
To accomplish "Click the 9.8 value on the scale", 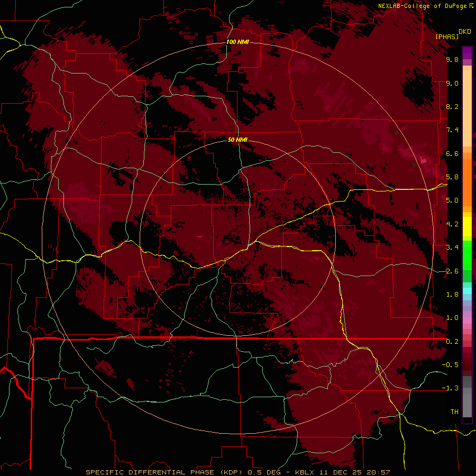I will (452, 59).
